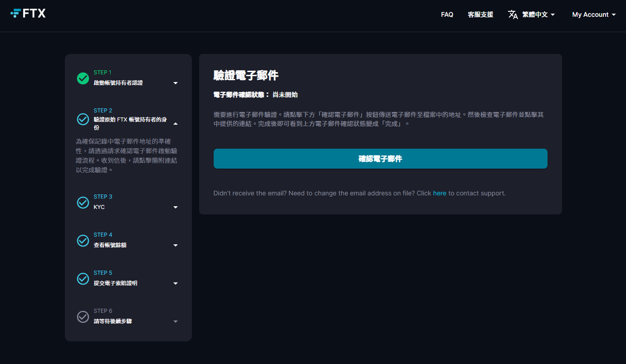The image size is (626, 364).
Task: Open the FAQ page
Action: [447, 15]
